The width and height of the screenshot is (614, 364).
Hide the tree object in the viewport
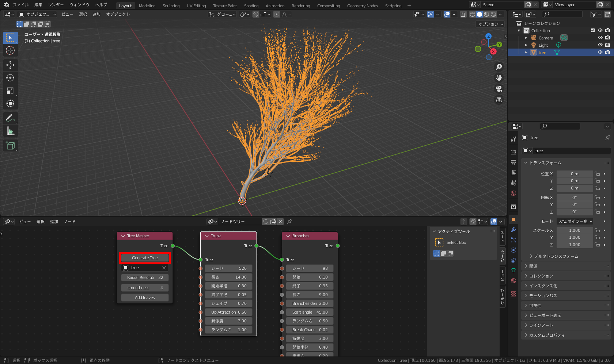pyautogui.click(x=600, y=52)
